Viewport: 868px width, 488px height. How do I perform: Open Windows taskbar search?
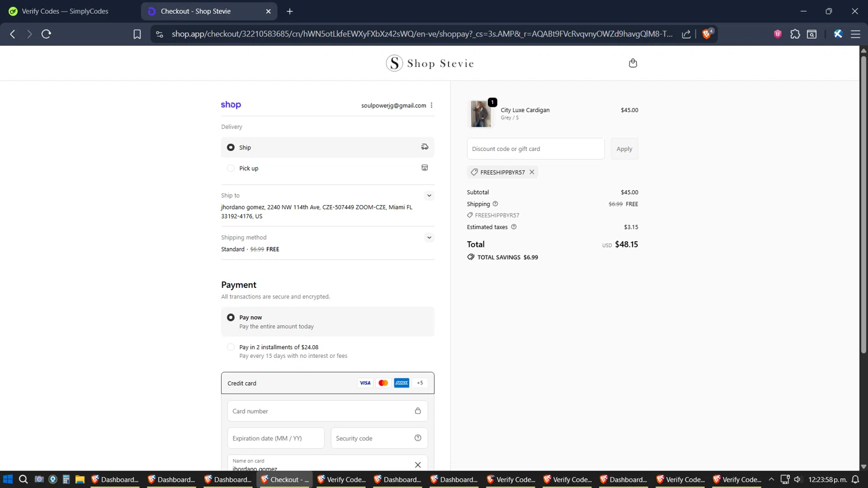[x=23, y=479]
